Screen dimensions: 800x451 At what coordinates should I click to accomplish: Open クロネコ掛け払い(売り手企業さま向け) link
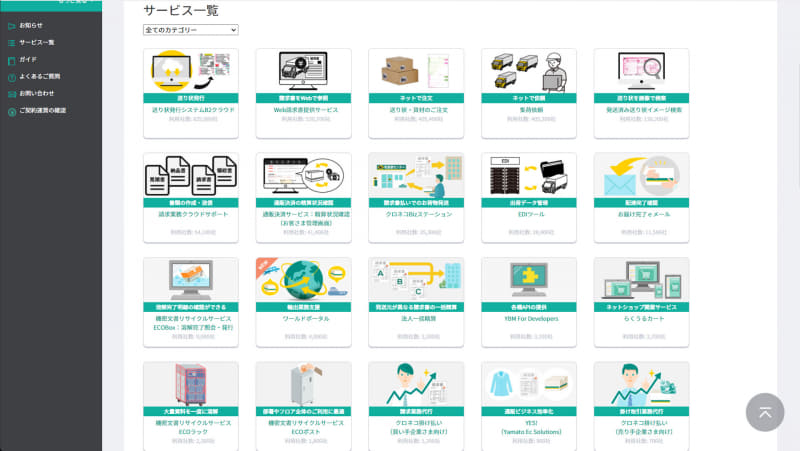pos(644,428)
